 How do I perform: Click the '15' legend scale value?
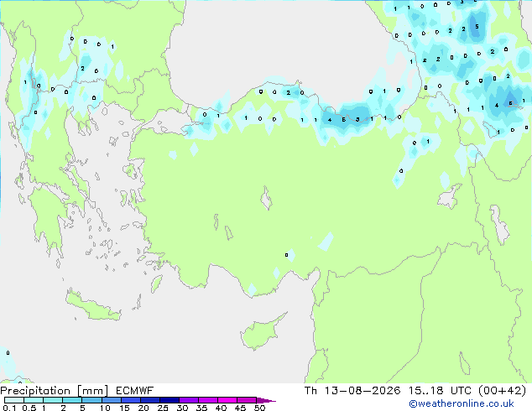(124, 408)
